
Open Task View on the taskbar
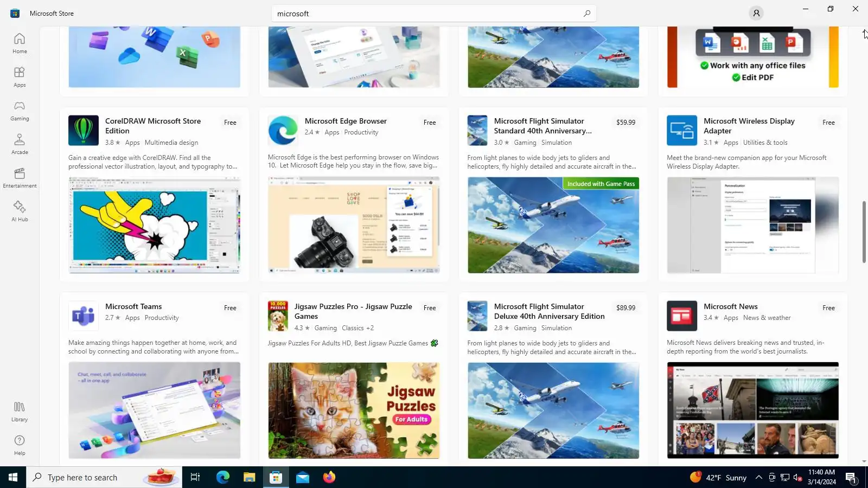[x=195, y=477]
